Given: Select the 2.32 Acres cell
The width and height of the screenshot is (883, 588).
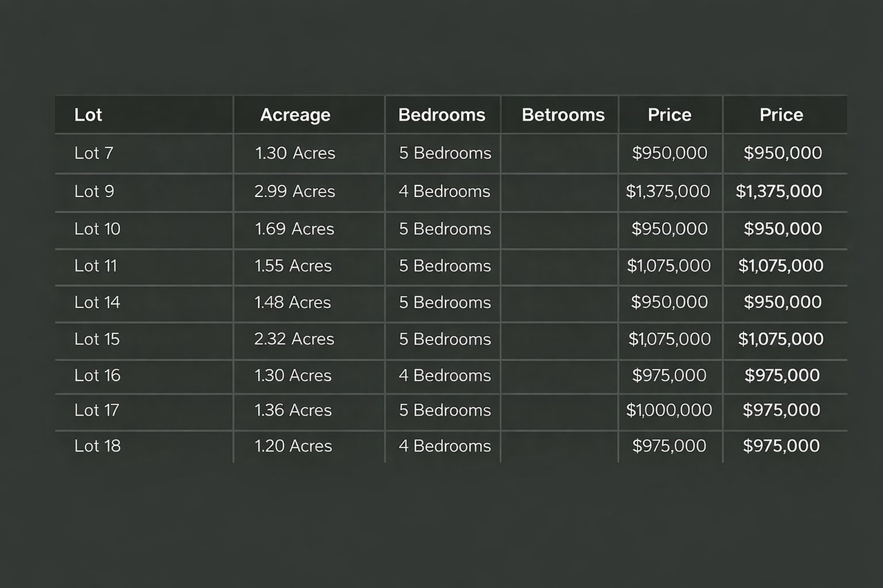Looking at the screenshot, I should [294, 338].
